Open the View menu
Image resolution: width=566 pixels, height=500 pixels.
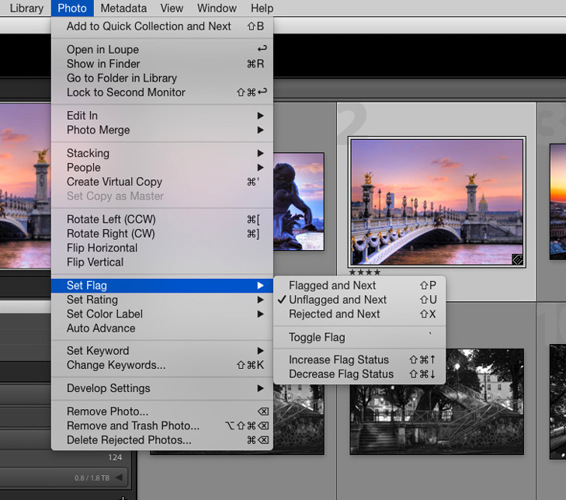pos(172,8)
